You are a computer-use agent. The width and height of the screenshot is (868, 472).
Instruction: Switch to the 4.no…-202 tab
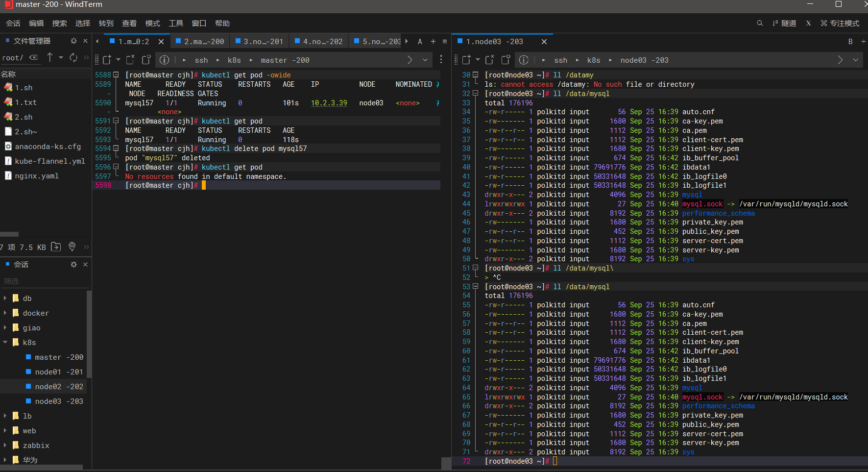(318, 42)
